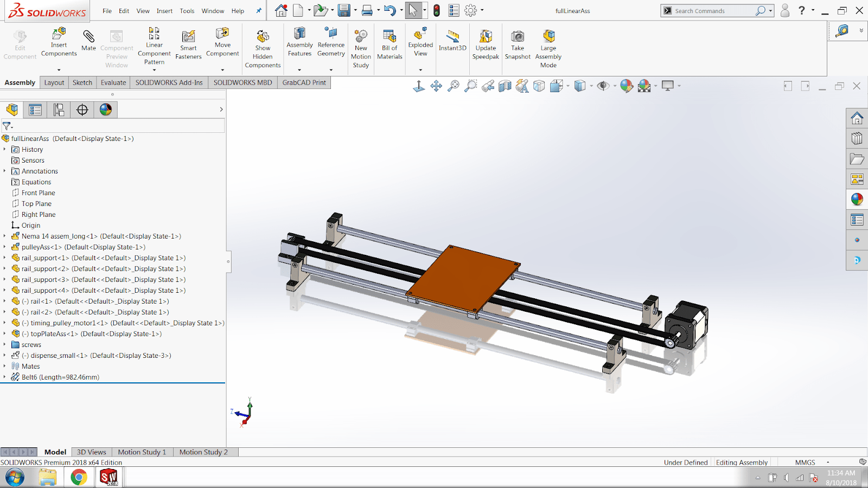This screenshot has height=488, width=868.
Task: Open the Tools menu
Action: (187, 11)
